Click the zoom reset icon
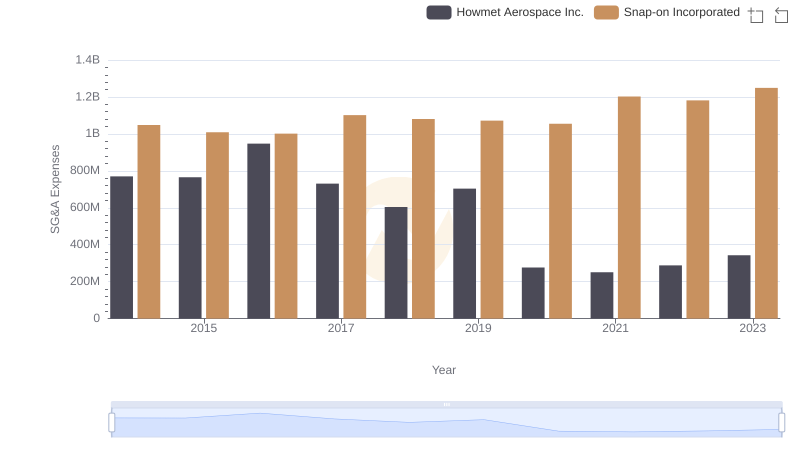The image size is (800, 461). (x=781, y=15)
